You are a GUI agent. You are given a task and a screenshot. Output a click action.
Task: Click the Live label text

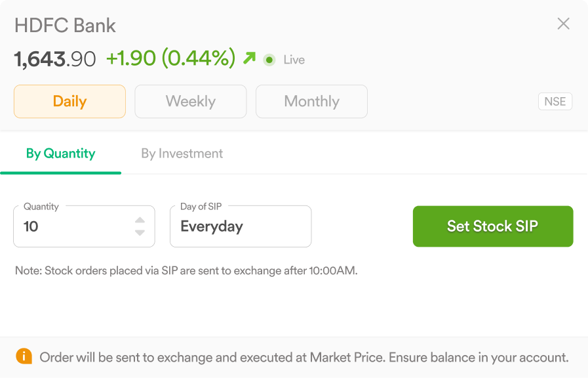pyautogui.click(x=294, y=60)
